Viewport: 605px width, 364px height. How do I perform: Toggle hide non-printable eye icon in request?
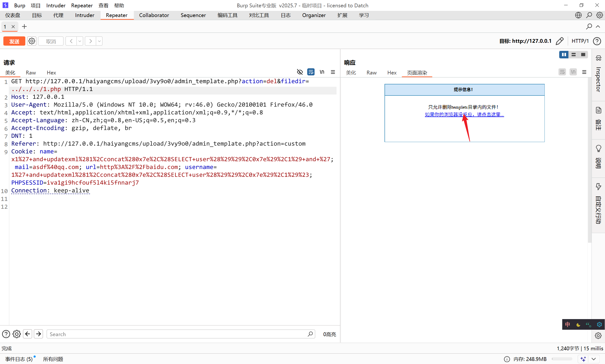point(300,72)
